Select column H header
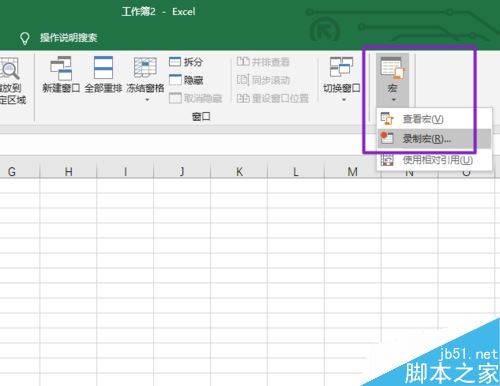 click(x=68, y=171)
